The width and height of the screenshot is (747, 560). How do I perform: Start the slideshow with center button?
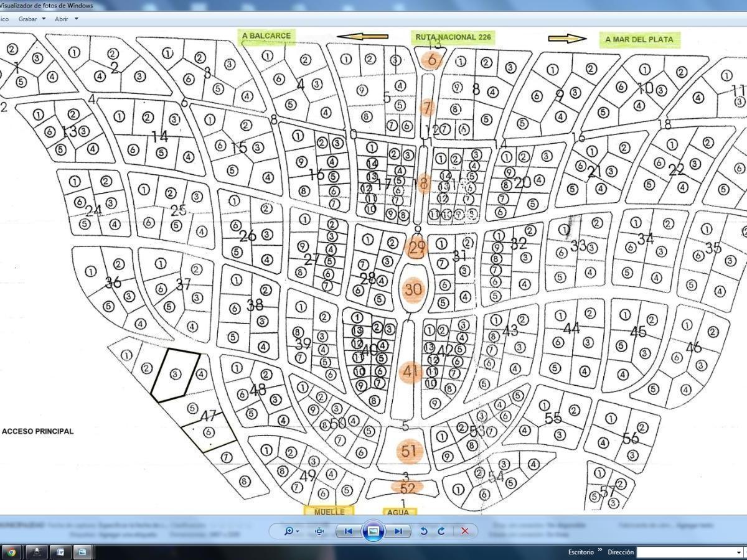[373, 531]
